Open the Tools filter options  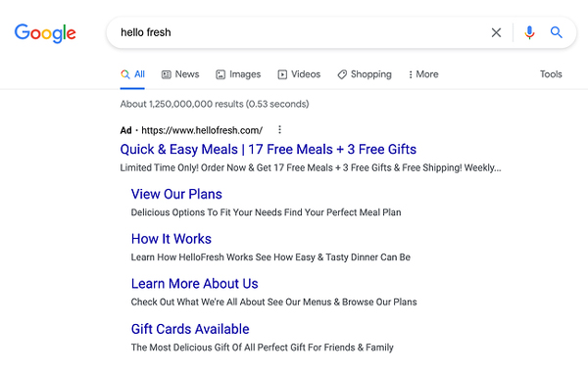coord(551,74)
